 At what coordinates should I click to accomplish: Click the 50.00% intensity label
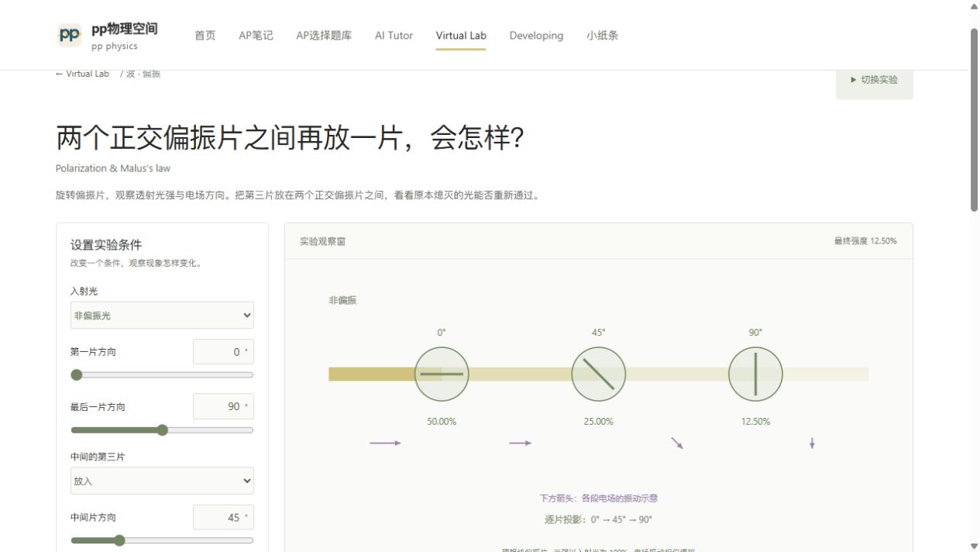click(442, 422)
